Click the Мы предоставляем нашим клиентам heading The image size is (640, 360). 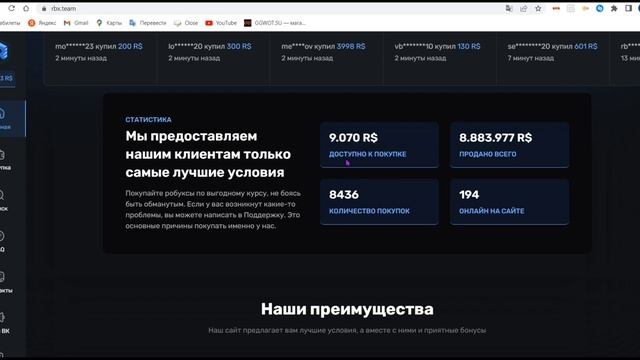(x=208, y=154)
